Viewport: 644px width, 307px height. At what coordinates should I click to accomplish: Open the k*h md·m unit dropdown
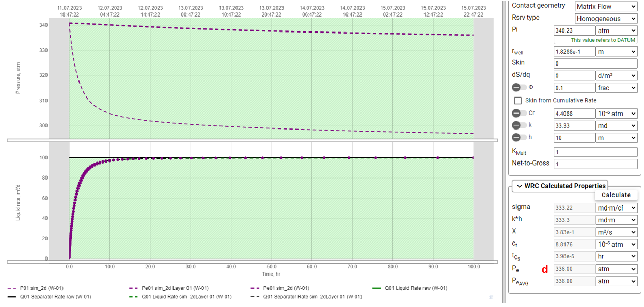tap(617, 220)
